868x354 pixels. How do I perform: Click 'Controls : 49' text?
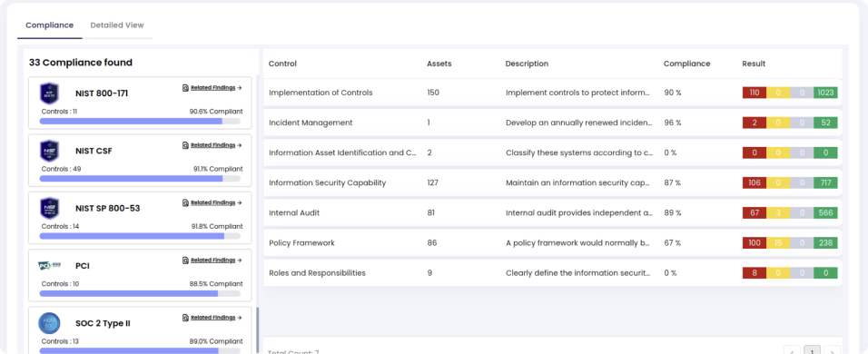pos(62,169)
